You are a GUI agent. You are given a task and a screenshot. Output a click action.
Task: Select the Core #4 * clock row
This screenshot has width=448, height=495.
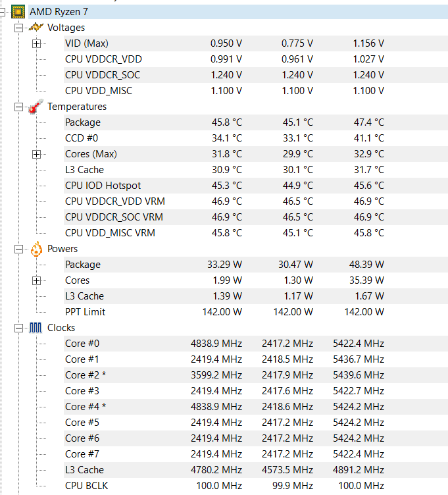pos(256,406)
